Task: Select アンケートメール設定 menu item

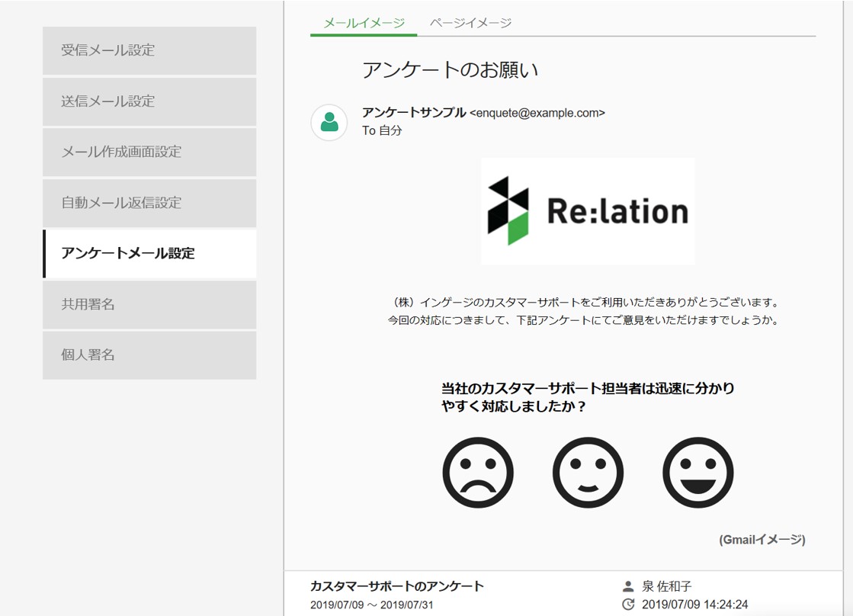Action: pyautogui.click(x=149, y=254)
